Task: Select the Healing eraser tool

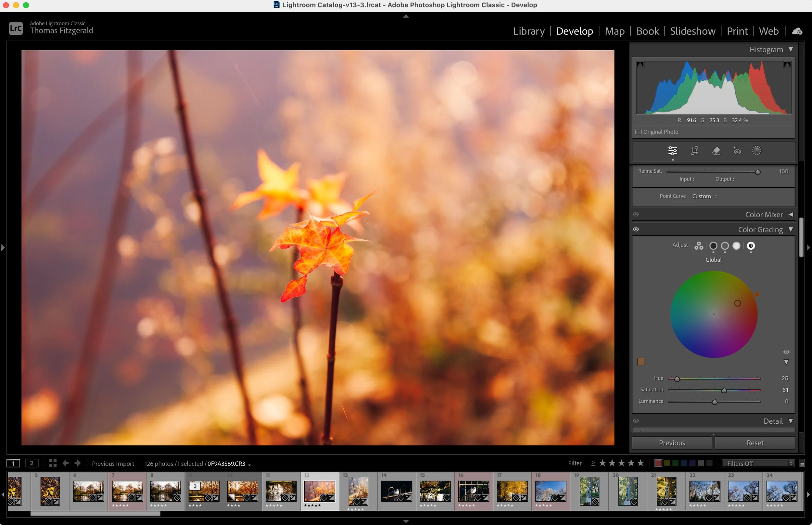Action: click(716, 151)
